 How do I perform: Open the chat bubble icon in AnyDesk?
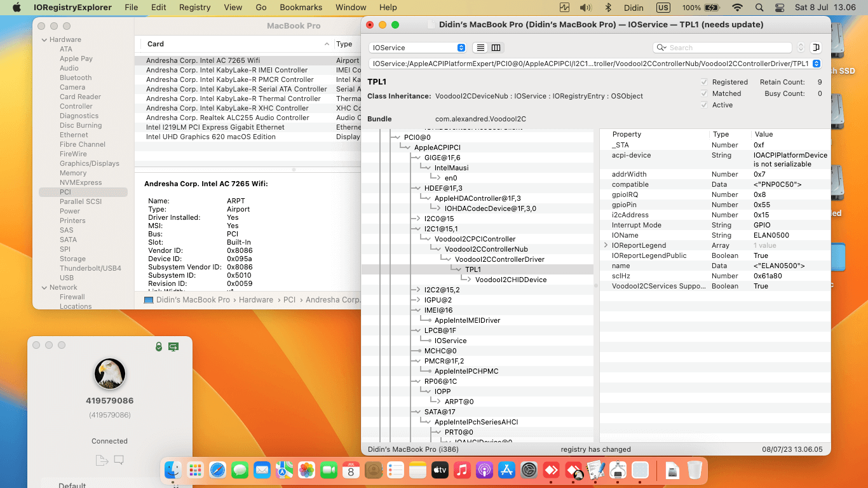119,460
